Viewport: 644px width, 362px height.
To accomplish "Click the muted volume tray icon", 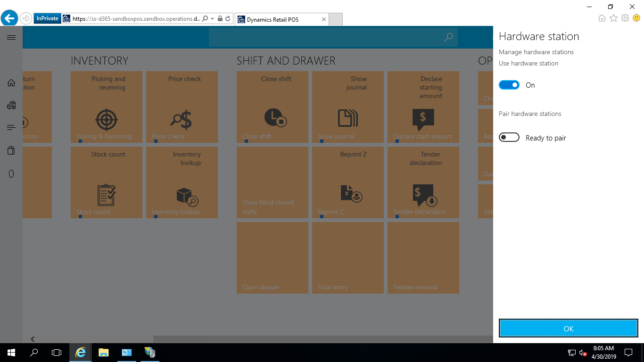I will point(583,353).
